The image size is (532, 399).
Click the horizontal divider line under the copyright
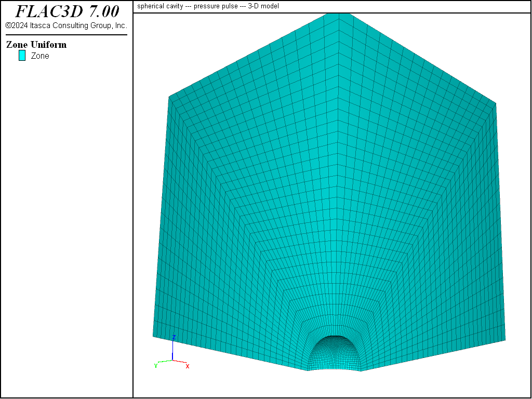click(66, 35)
